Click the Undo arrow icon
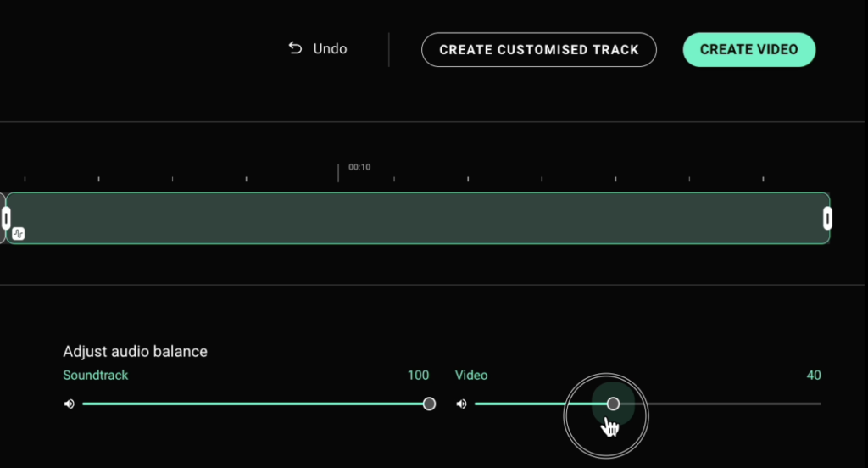The height and width of the screenshot is (468, 868). point(295,48)
